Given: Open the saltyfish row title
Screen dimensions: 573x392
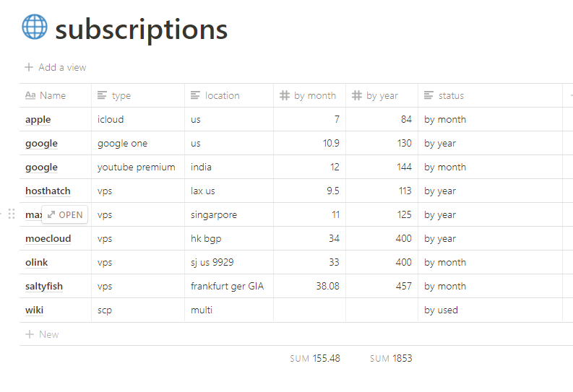Looking at the screenshot, I should pos(44,287).
